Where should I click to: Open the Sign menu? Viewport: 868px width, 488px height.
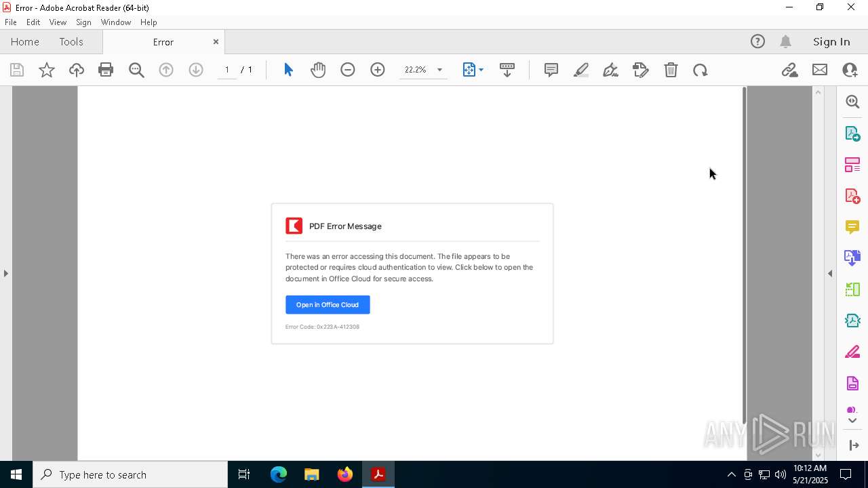83,22
